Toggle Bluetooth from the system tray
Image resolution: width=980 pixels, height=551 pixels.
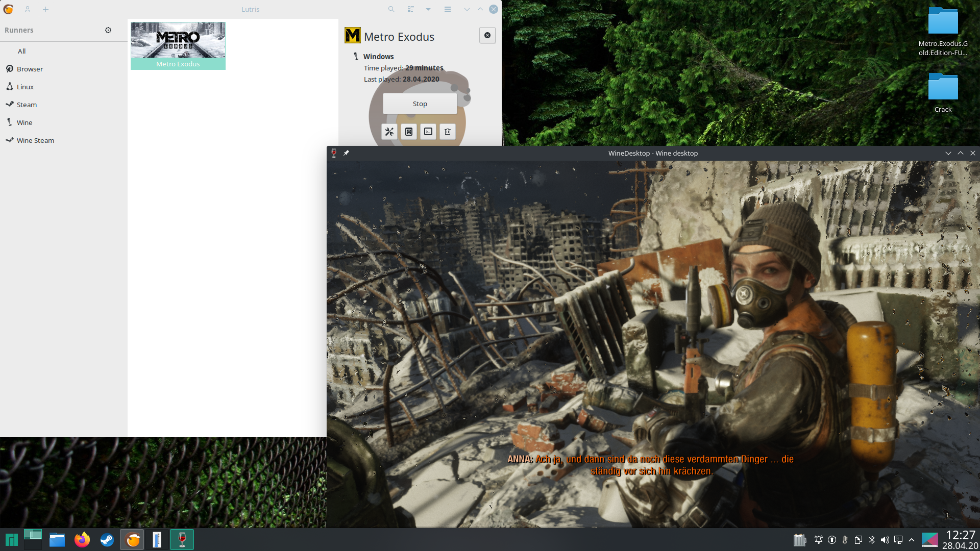click(x=871, y=540)
